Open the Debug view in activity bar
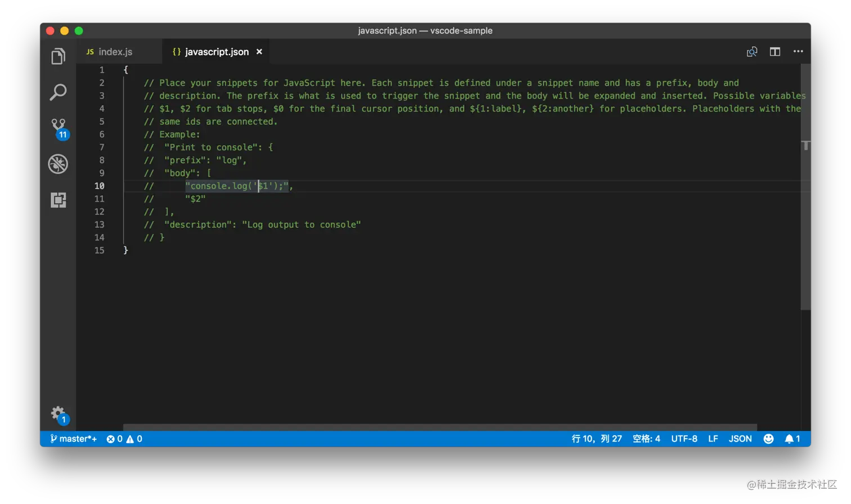 pos(58,164)
